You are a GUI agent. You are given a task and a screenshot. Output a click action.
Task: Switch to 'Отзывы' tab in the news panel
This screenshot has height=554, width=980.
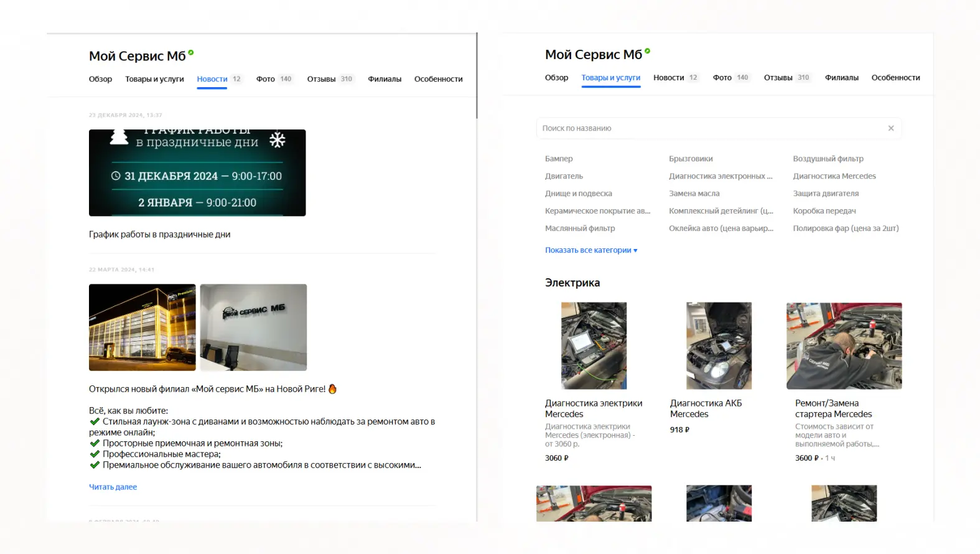[321, 79]
